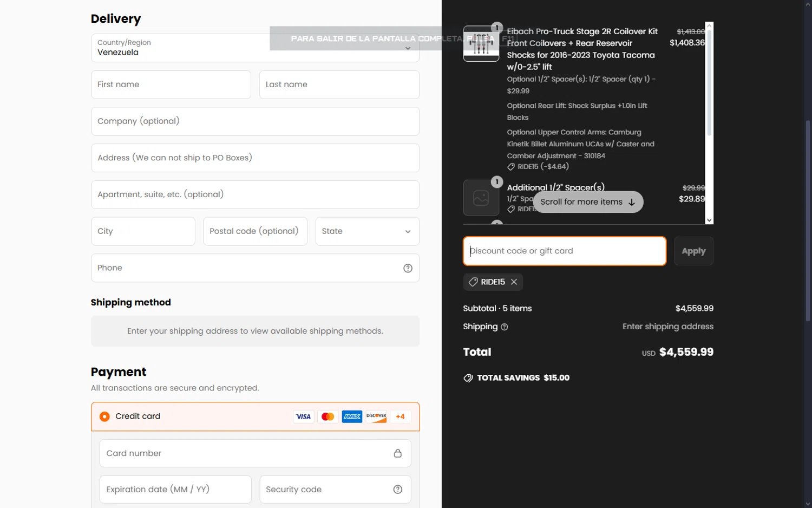Viewport: 812px width, 508px height.
Task: Click the page vertical scrollbar thumb
Action: tap(808, 221)
